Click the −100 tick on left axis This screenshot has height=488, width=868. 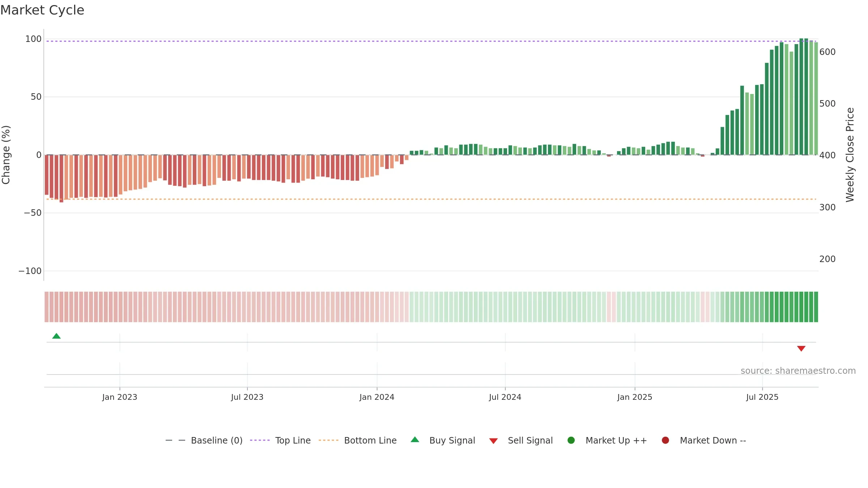point(30,271)
